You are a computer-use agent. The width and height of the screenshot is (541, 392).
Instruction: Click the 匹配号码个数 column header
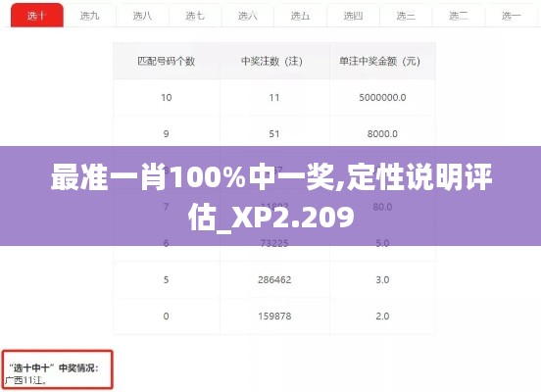coord(167,61)
